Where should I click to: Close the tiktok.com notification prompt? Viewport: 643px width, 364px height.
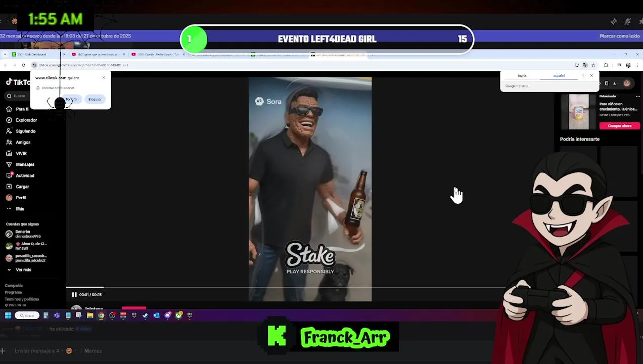(x=104, y=77)
